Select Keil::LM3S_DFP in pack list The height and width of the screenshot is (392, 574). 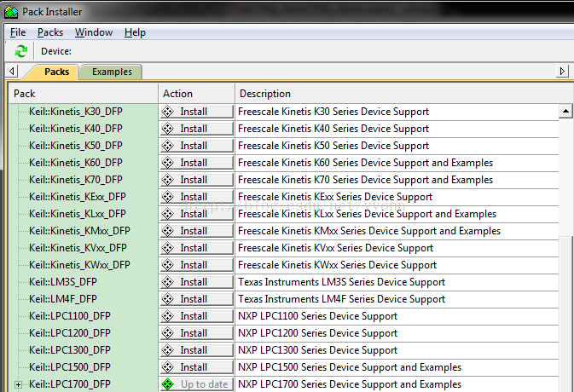(63, 282)
